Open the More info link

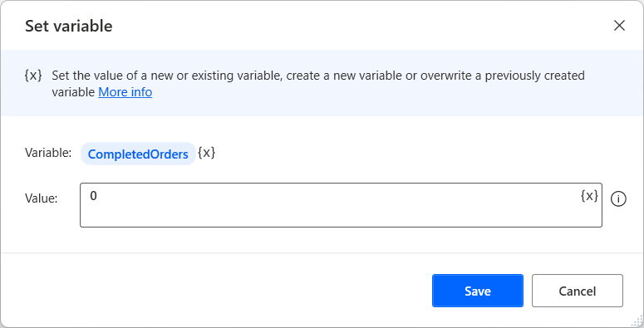click(125, 92)
